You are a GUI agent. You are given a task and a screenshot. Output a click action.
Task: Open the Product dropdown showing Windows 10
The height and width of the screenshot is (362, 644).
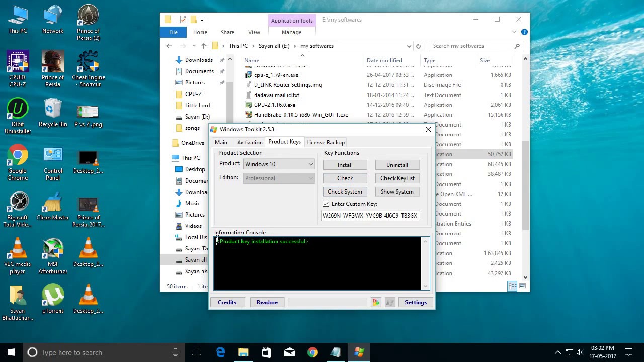[279, 164]
